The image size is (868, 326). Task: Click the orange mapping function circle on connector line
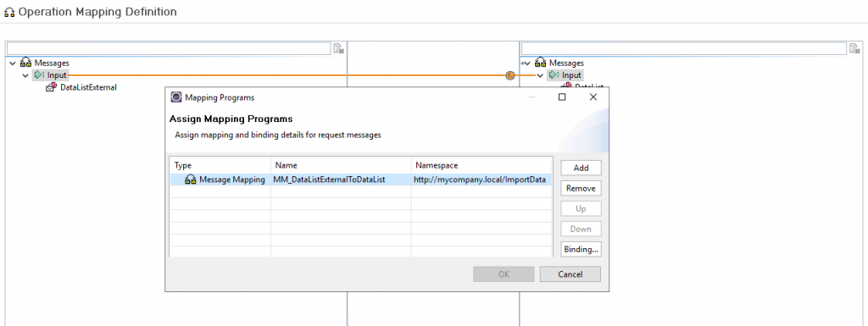(x=509, y=75)
